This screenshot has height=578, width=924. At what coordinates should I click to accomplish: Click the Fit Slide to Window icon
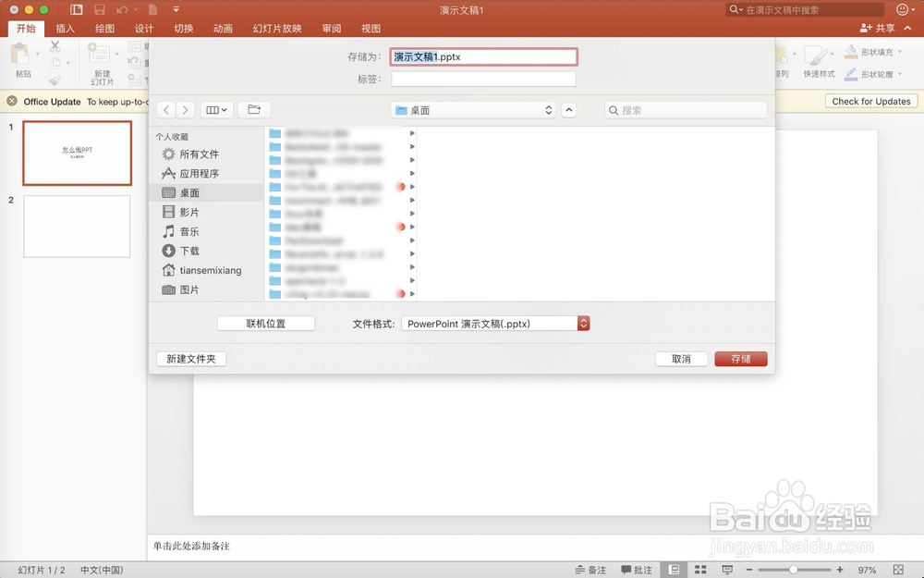[x=896, y=570]
